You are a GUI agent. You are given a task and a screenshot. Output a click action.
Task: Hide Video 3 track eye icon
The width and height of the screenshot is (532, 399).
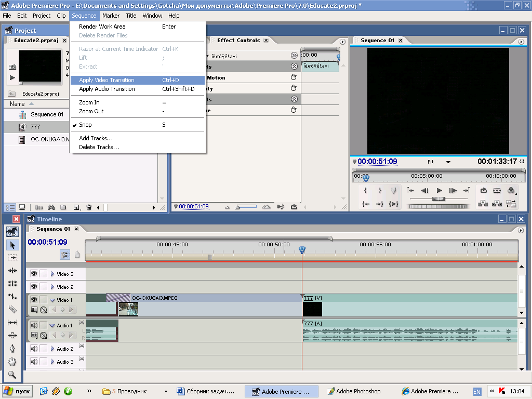34,273
